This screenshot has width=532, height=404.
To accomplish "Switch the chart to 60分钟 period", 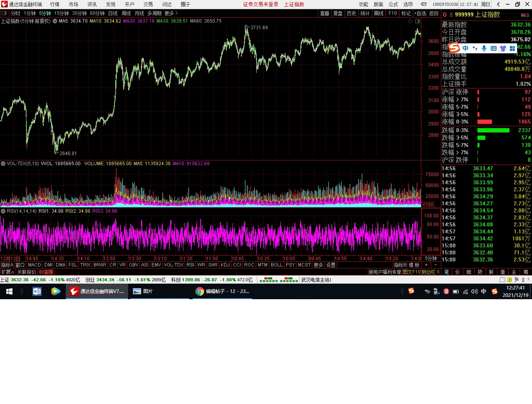I will [97, 13].
